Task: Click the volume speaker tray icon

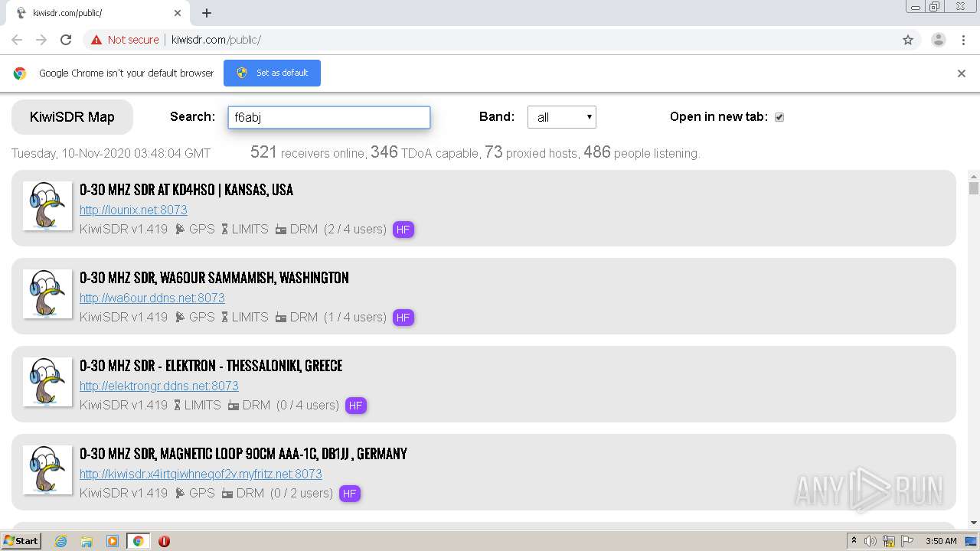Action: coord(871,541)
